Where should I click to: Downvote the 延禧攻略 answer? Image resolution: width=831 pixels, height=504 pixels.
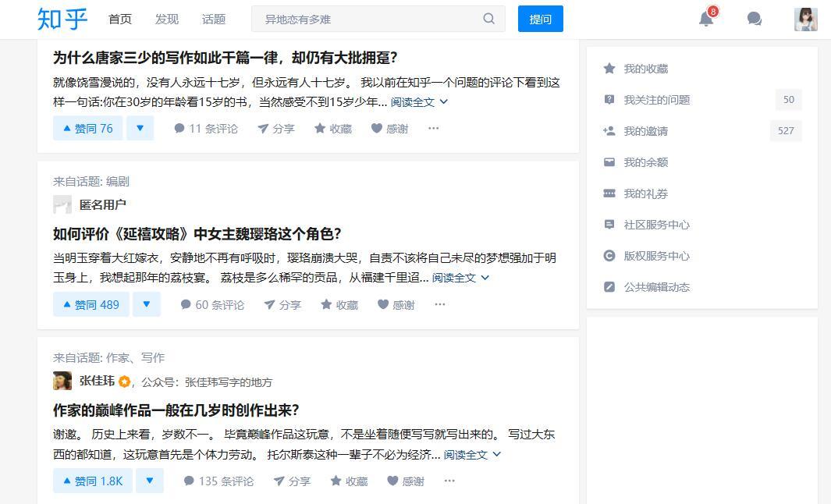pyautogui.click(x=147, y=304)
